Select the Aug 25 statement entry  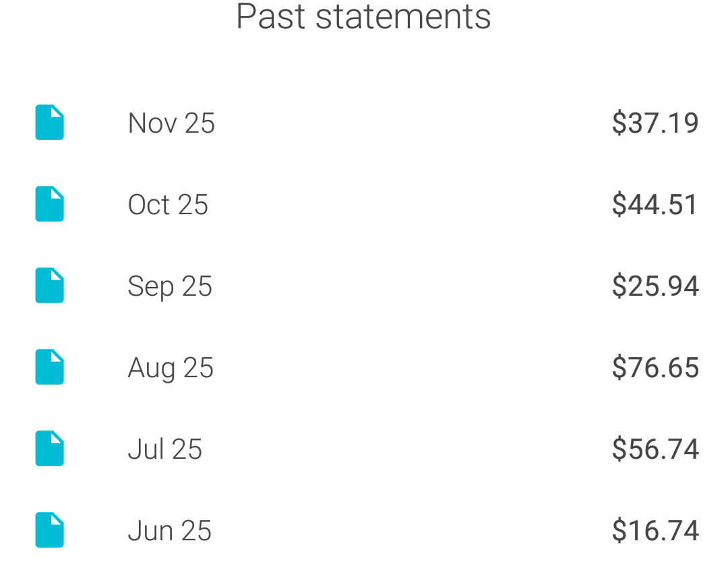pos(171,367)
